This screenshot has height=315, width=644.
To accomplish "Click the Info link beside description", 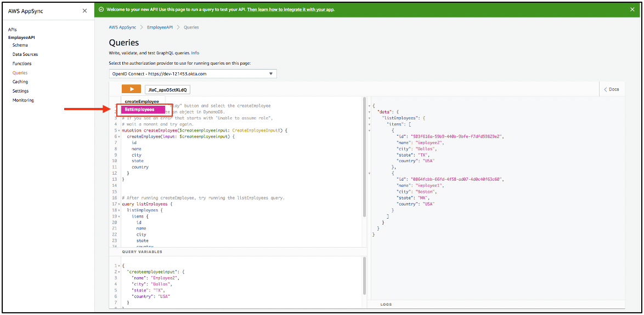I will [x=195, y=53].
